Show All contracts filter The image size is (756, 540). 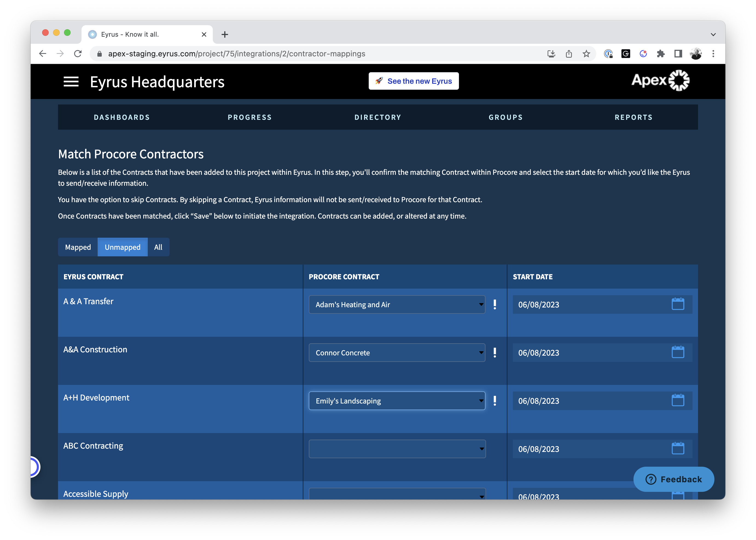click(158, 247)
